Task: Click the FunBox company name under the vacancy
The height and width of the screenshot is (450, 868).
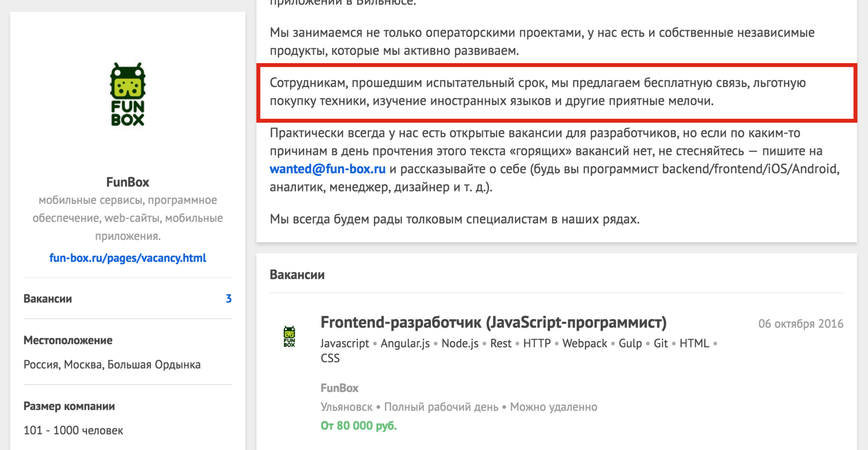Action: click(x=339, y=388)
